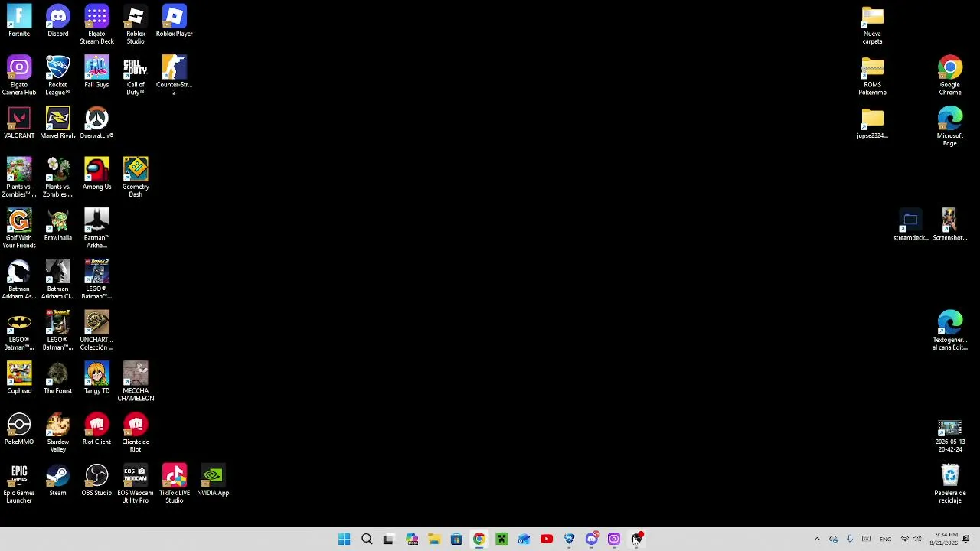The image size is (980, 551).
Task: Select the Overwatch desktop icon
Action: pyautogui.click(x=96, y=123)
